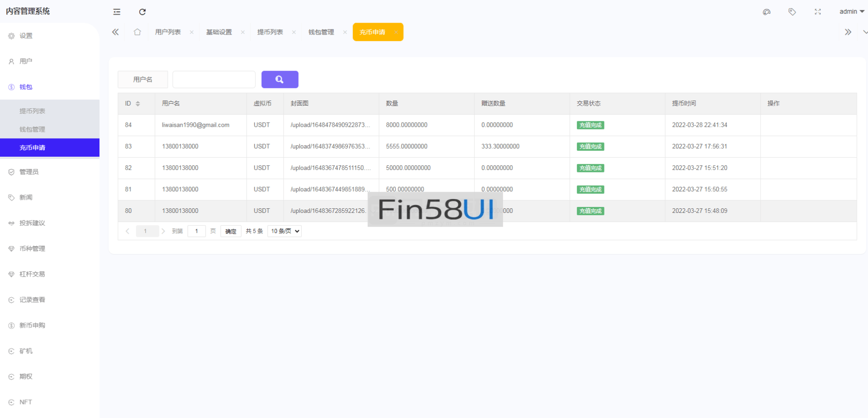Sort table by ID column arrows

138,104
